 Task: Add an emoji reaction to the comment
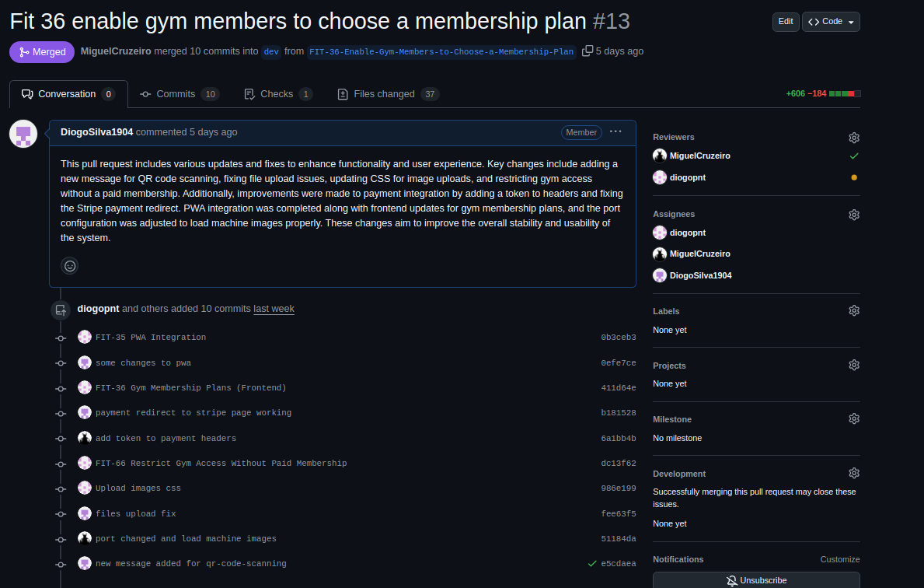pos(70,266)
